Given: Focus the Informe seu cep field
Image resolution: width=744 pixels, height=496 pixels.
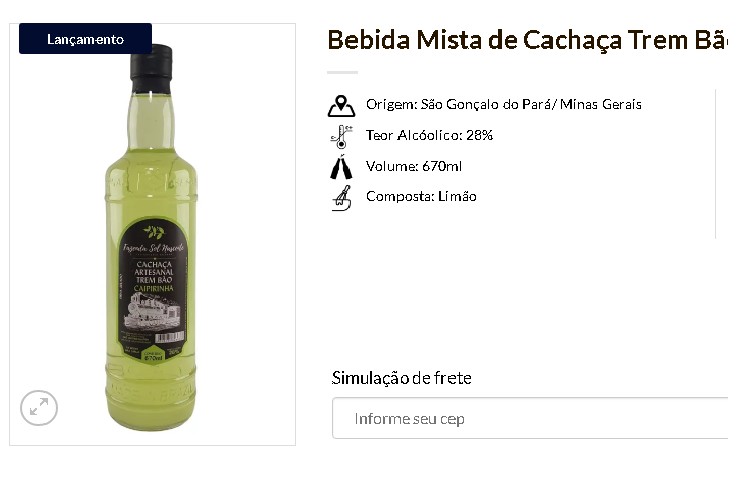Looking at the screenshot, I should pyautogui.click(x=530, y=419).
